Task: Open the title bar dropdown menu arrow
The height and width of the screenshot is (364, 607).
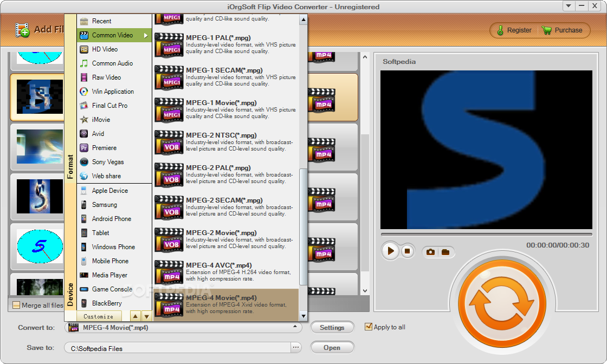Action: point(569,6)
